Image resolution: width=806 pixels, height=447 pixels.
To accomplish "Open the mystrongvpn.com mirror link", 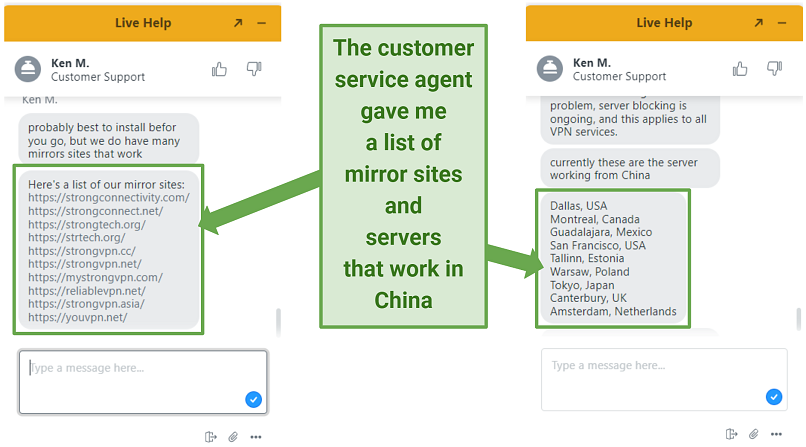I will [96, 277].
